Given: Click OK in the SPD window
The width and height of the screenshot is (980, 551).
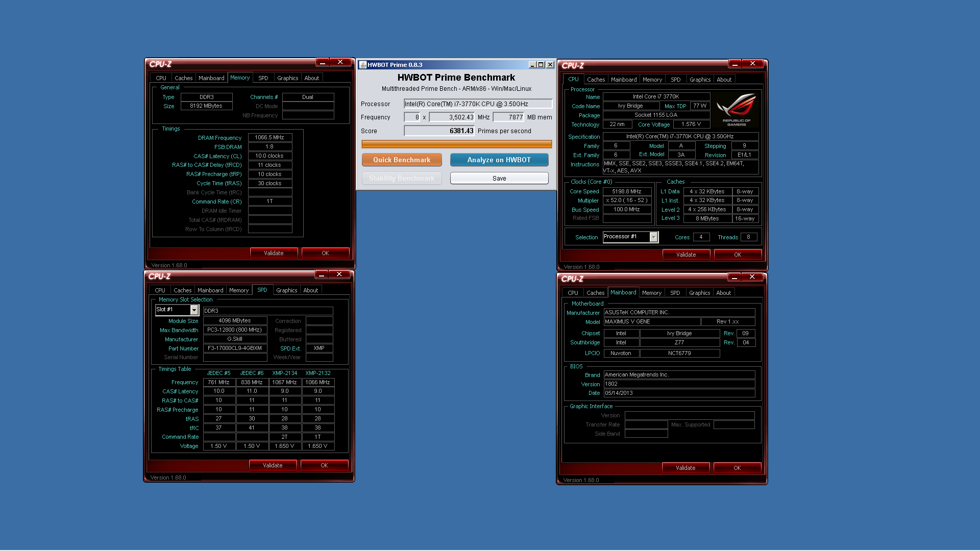Looking at the screenshot, I should coord(324,466).
